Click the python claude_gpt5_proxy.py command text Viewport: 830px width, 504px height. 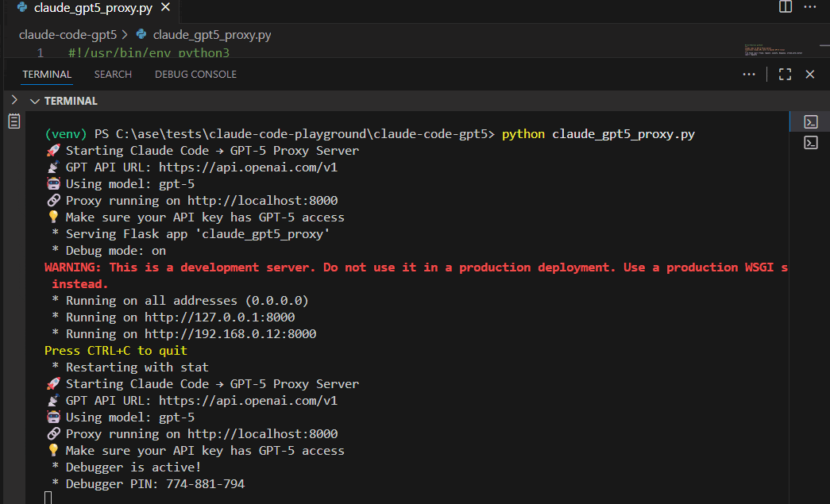598,134
